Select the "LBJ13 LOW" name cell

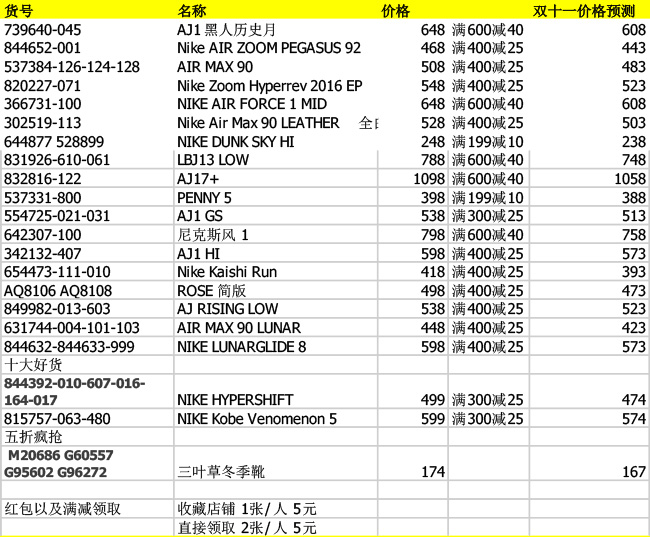point(215,160)
